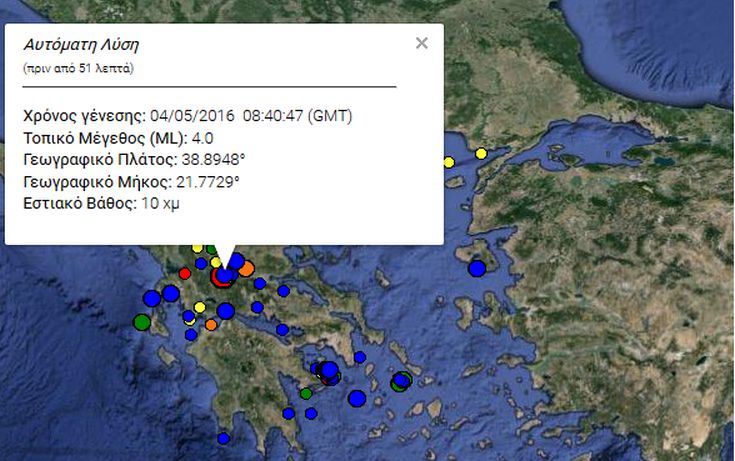The image size is (735, 461).
Task: Select the 'Χρόνος γένεσης: 04/05/2016 08:40:47 (GMT)' line
Action: [188, 116]
